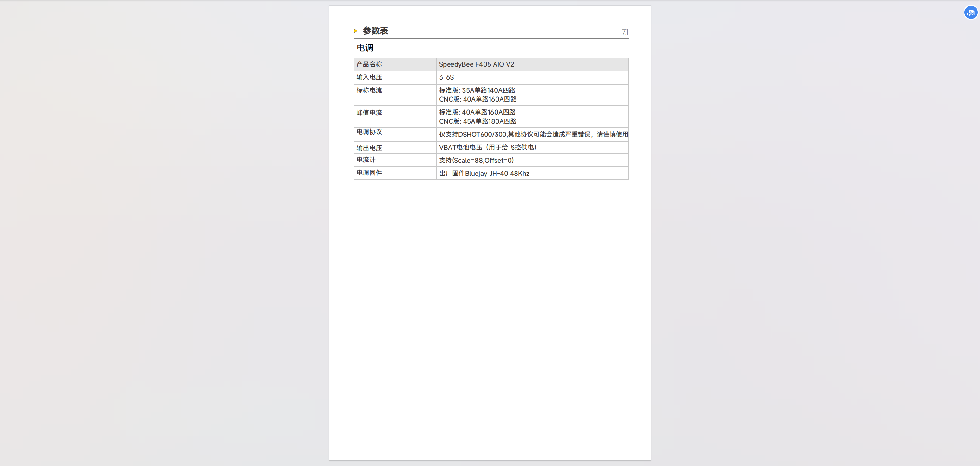980x466 pixels.
Task: Click the page number 71
Action: 625,32
